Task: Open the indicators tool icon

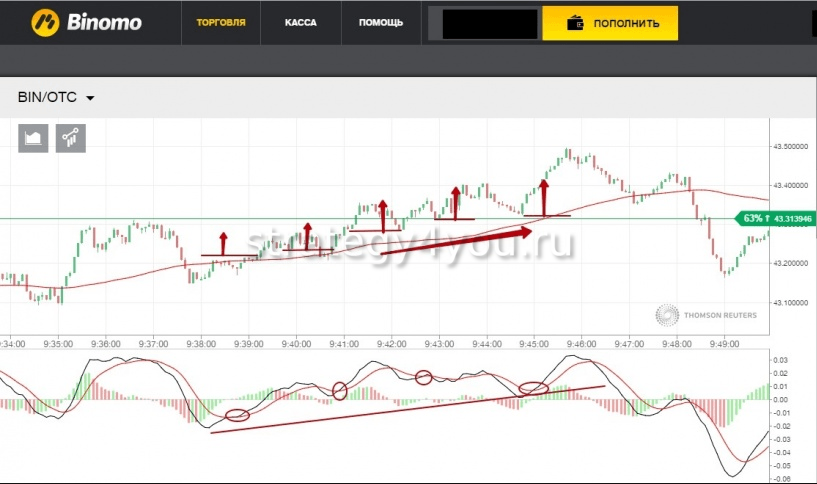Action: (x=70, y=138)
